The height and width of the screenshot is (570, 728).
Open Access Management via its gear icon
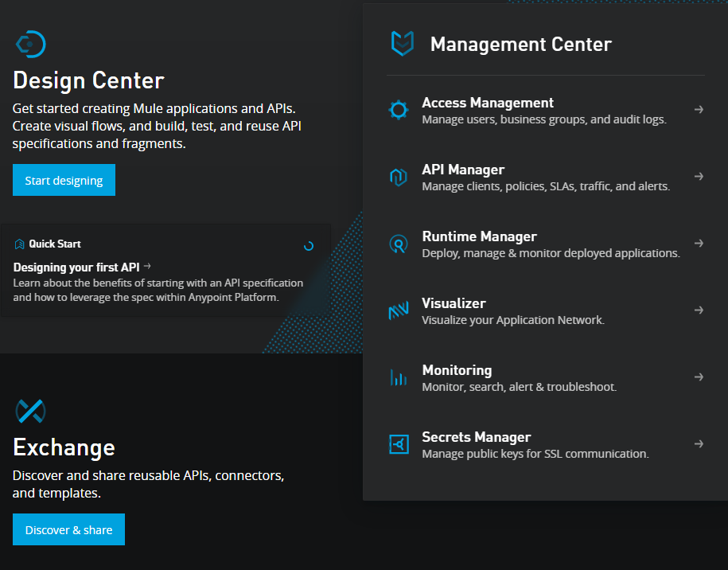point(399,110)
